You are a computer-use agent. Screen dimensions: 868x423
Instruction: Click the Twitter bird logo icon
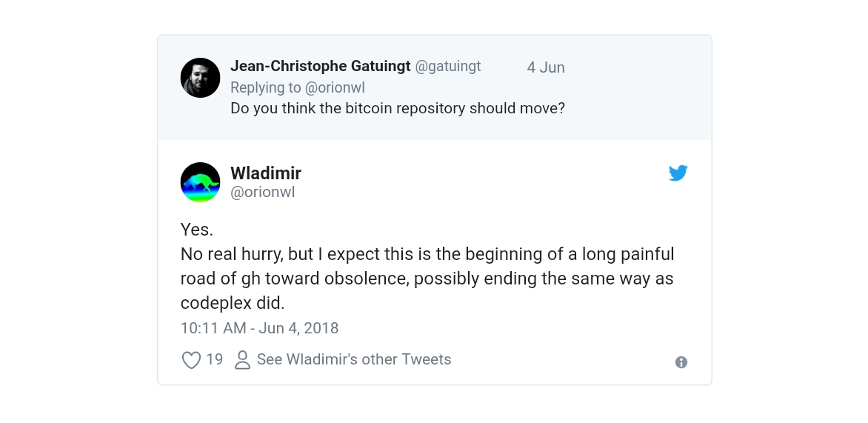tap(678, 173)
